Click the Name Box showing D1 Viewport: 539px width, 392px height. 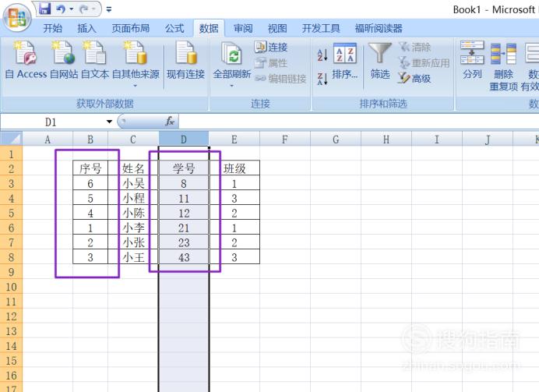click(51, 122)
